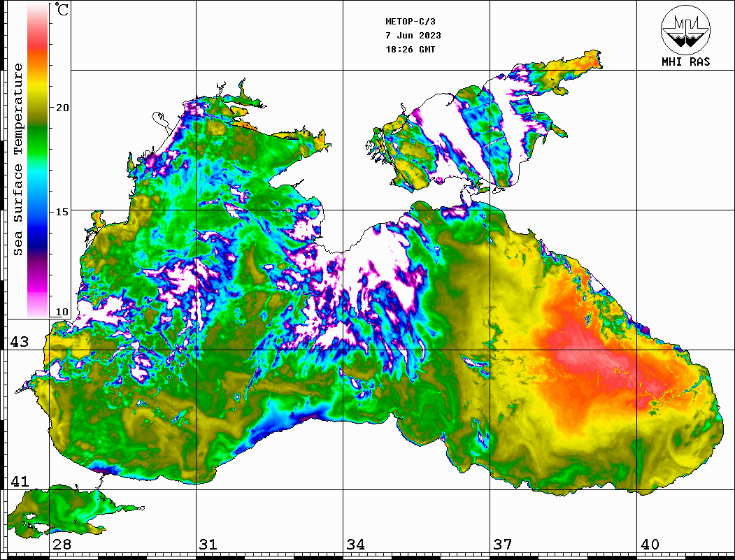Image resolution: width=735 pixels, height=560 pixels.
Task: Click the longitude label '40'
Action: (x=650, y=545)
